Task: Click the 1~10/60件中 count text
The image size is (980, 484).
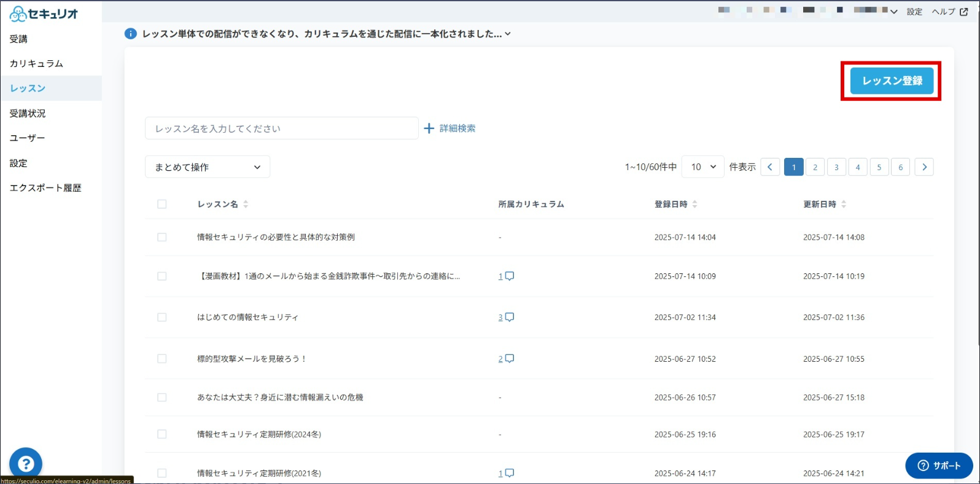Action: tap(651, 167)
